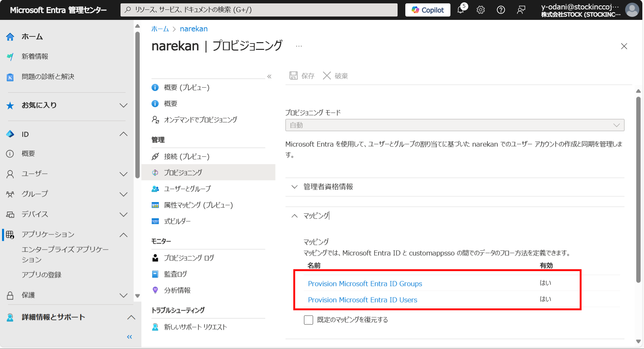This screenshot has width=644, height=349.
Task: Click the 接続 (プレビュー) plug icon
Action: tap(155, 156)
